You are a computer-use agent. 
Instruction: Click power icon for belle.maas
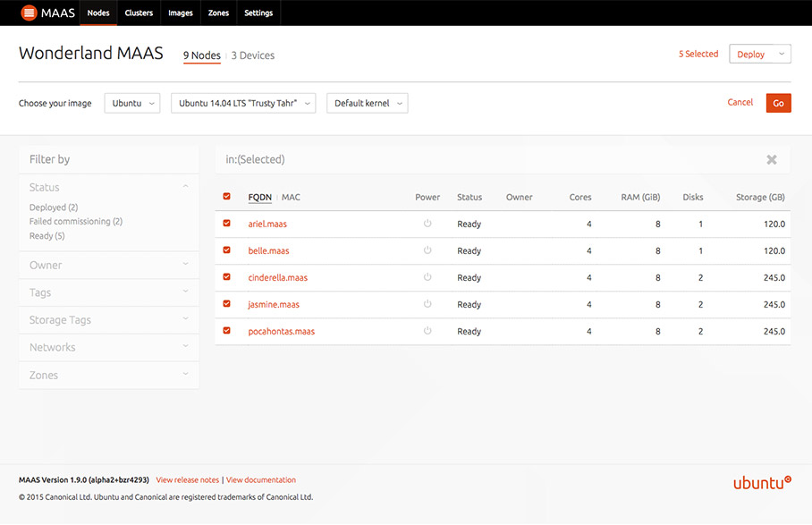tap(427, 250)
